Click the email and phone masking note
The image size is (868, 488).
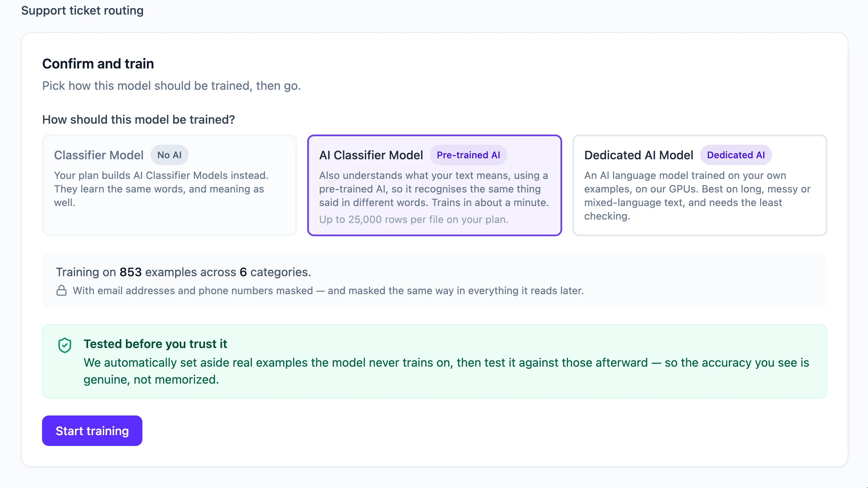(328, 291)
